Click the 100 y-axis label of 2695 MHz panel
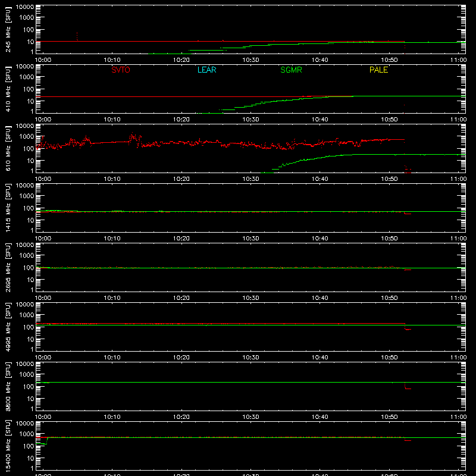Image resolution: width=476 pixels, height=476 pixels. point(29,267)
